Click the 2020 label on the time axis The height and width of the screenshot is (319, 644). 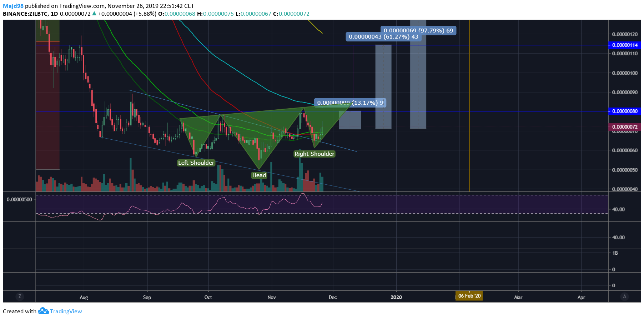[x=396, y=297]
